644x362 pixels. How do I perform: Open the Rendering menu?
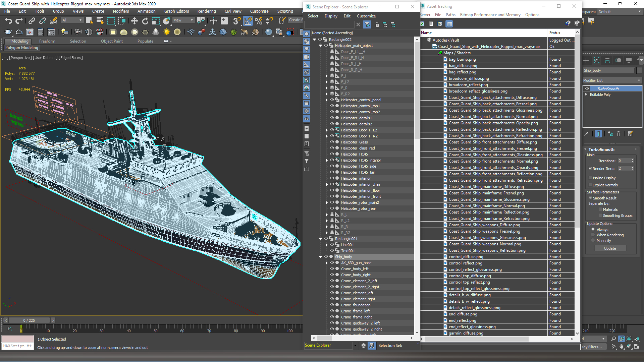coord(206,11)
